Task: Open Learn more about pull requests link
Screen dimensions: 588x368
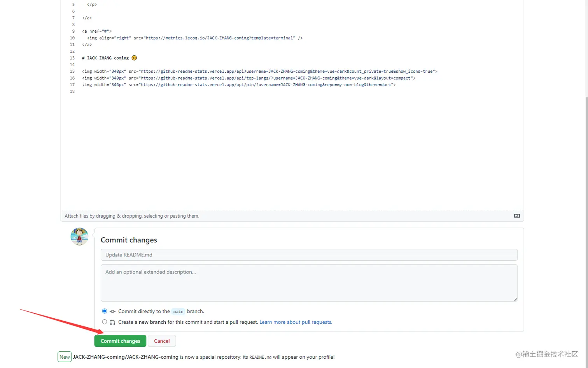Action: click(296, 322)
